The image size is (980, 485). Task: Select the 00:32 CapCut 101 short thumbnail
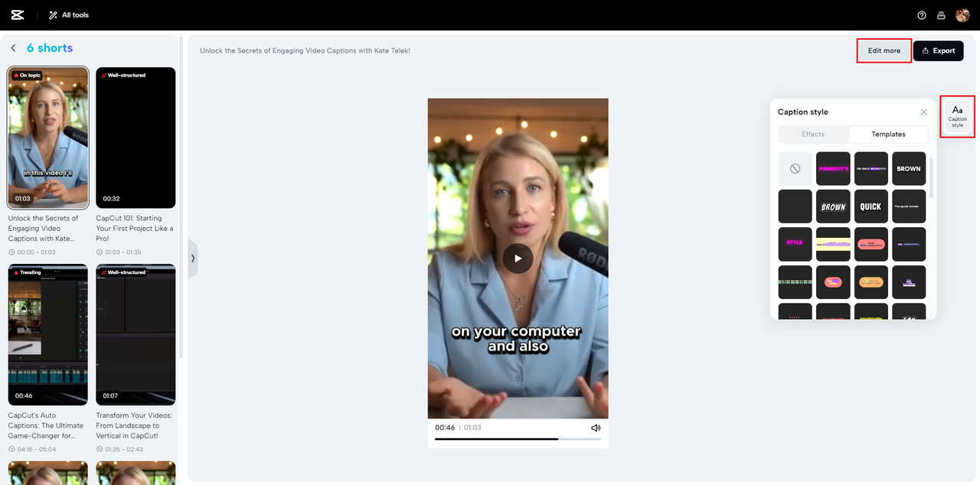coord(136,138)
